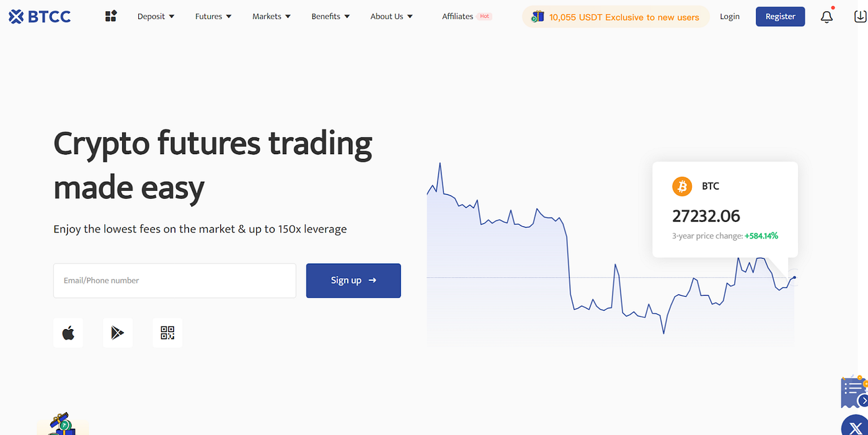Click the Bitcoin icon on the BTC price card
This screenshot has width=868, height=435.
click(682, 186)
